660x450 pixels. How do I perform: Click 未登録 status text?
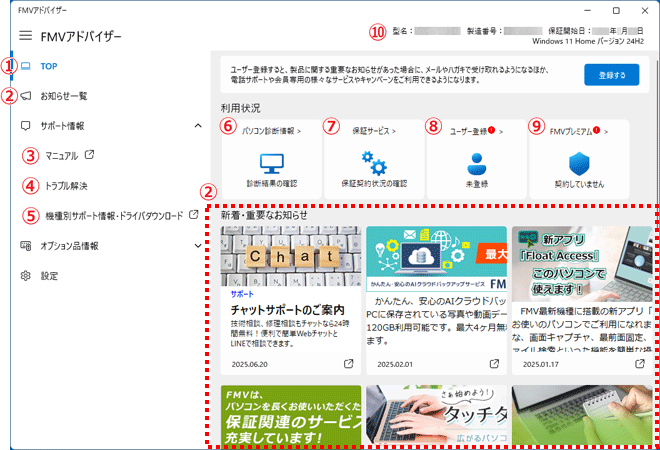476,184
